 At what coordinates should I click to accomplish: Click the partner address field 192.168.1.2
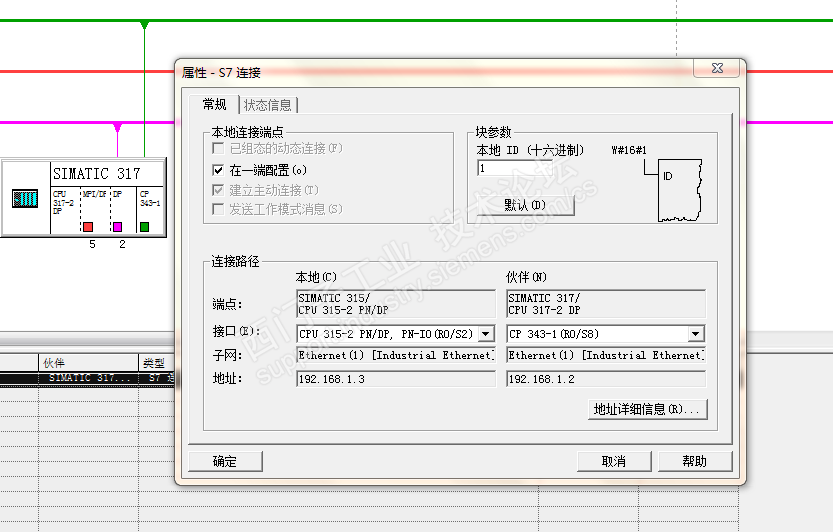pyautogui.click(x=606, y=379)
